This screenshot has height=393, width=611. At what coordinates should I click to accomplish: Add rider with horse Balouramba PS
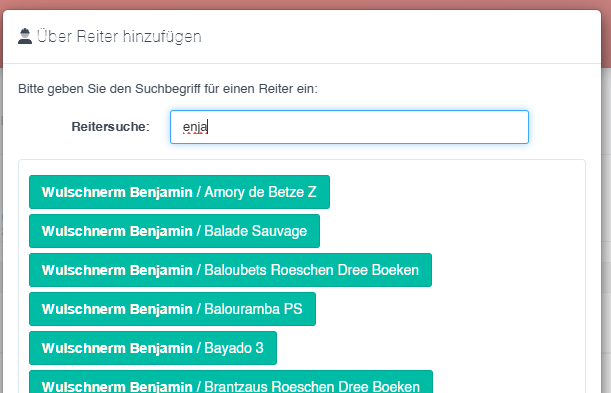click(x=172, y=309)
